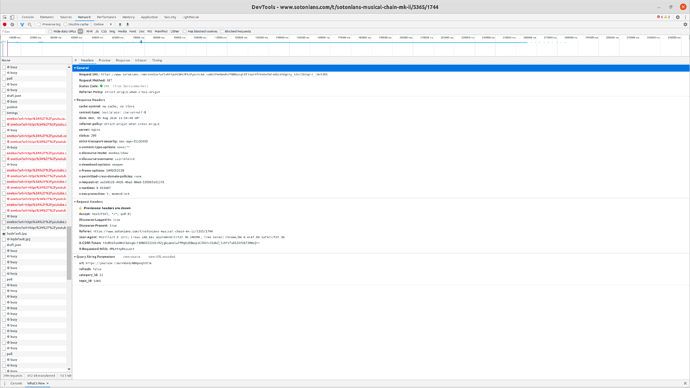Switch to the Sources panel tab
690x388 pixels.
pyautogui.click(x=66, y=17)
